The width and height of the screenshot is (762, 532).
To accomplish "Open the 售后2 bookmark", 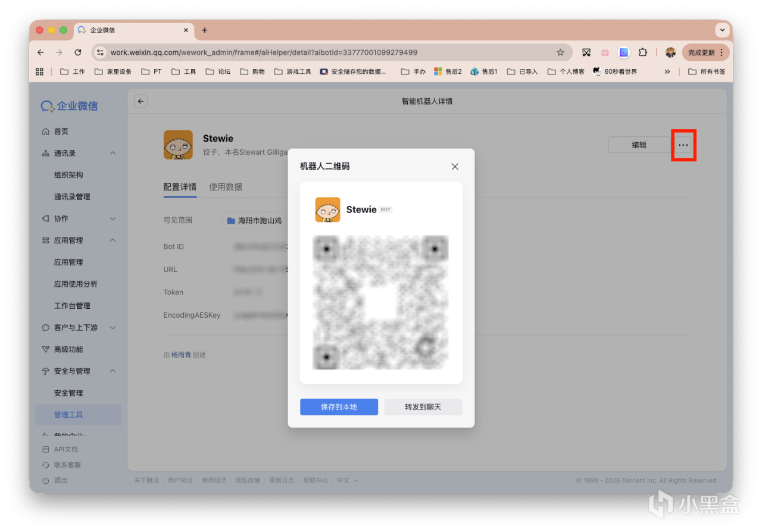I will point(448,71).
